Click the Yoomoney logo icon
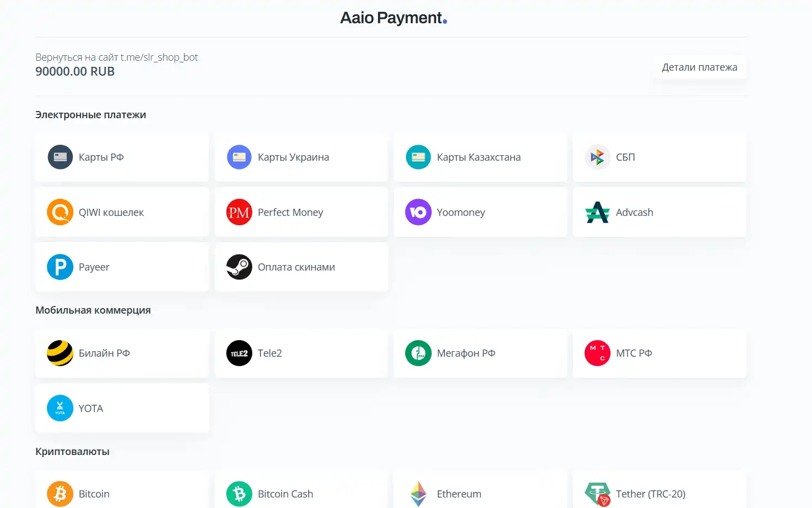The image size is (812, 508). 418,212
